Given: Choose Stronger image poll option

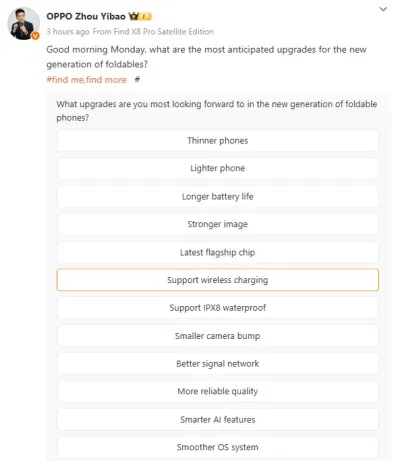Looking at the screenshot, I should coord(218,224).
